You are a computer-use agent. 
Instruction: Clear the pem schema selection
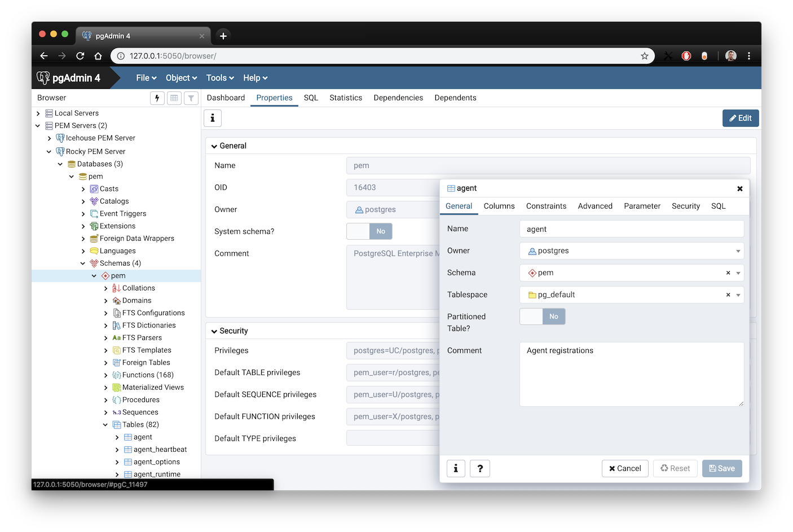coord(728,273)
